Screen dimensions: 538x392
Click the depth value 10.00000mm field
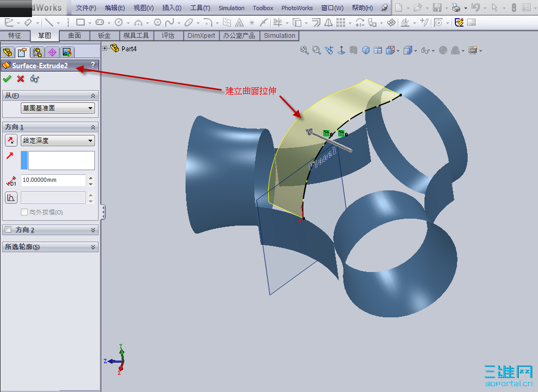pyautogui.click(x=53, y=180)
